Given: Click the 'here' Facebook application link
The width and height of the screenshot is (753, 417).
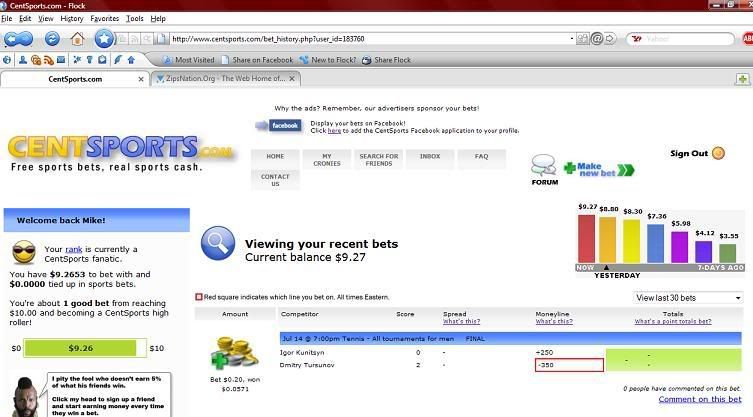Looking at the screenshot, I should [x=334, y=131].
